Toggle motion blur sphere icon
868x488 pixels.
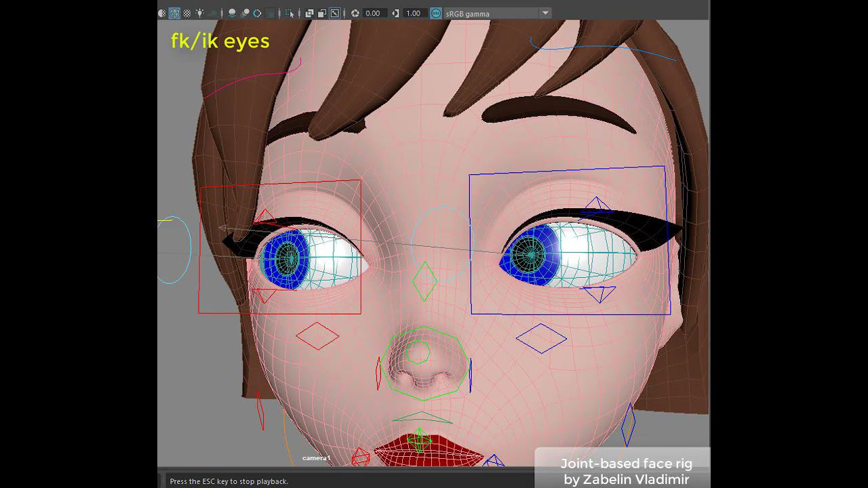click(245, 13)
